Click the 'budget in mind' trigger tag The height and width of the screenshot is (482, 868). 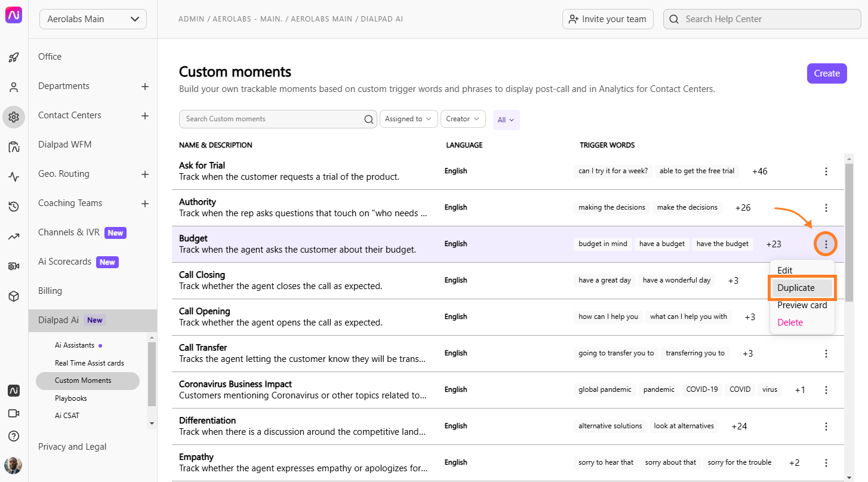coord(603,244)
